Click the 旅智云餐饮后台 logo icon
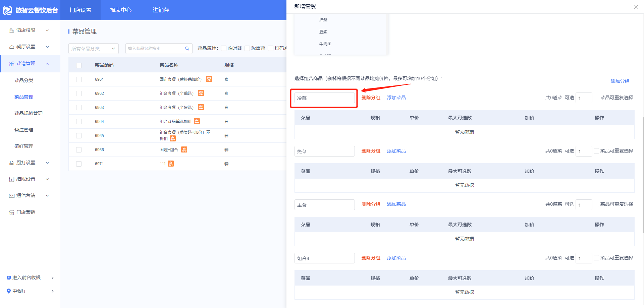644x308 pixels. pos(7,10)
